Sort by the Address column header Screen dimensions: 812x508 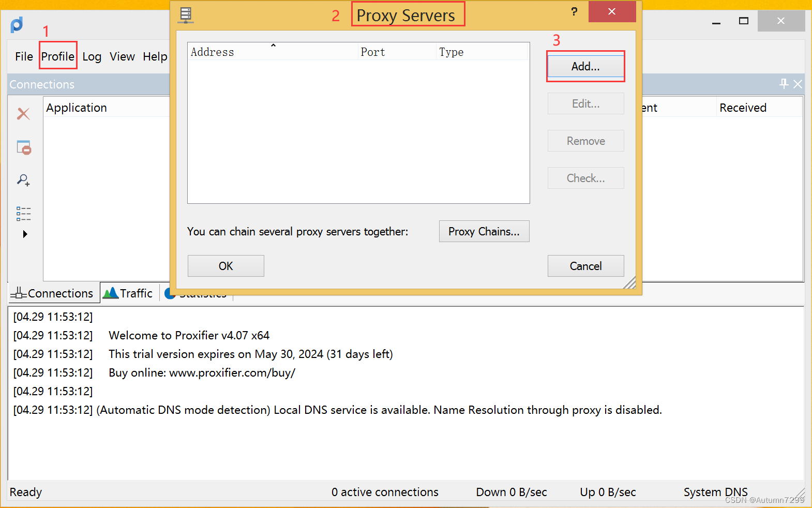pyautogui.click(x=273, y=52)
